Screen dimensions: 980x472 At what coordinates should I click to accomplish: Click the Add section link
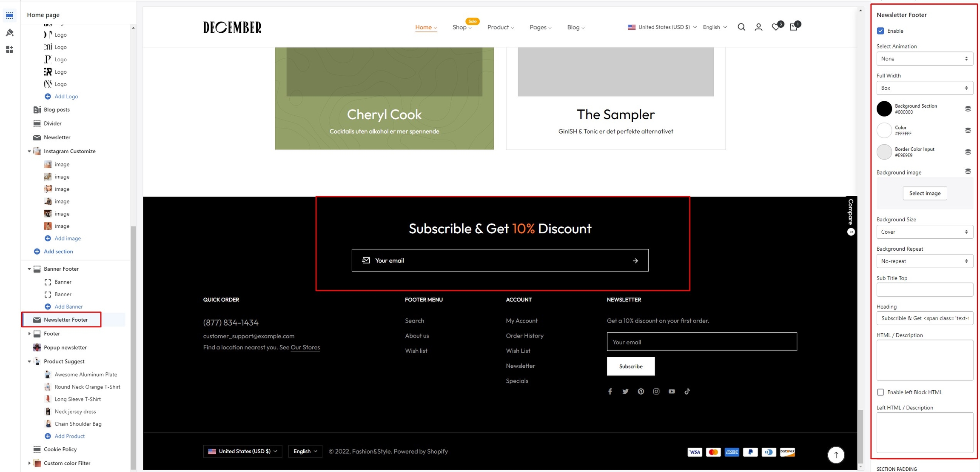[58, 252]
